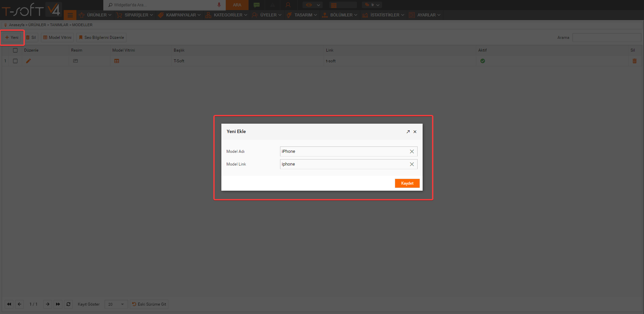Open the eye preview dropdown in header

[313, 5]
